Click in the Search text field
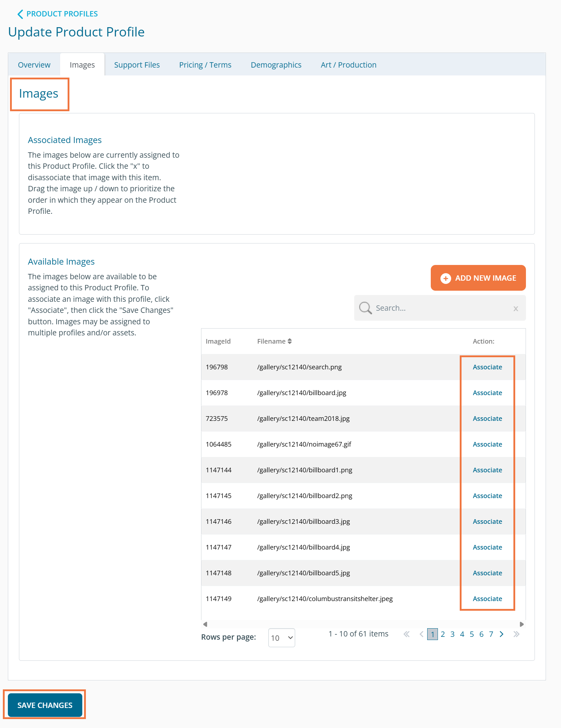The height and width of the screenshot is (728, 561). (x=440, y=308)
